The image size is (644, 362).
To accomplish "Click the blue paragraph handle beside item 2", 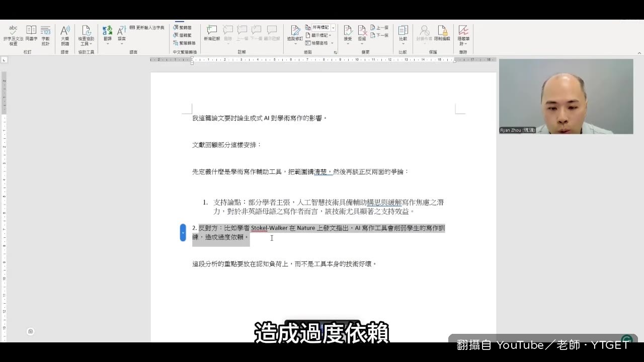I will (x=183, y=232).
